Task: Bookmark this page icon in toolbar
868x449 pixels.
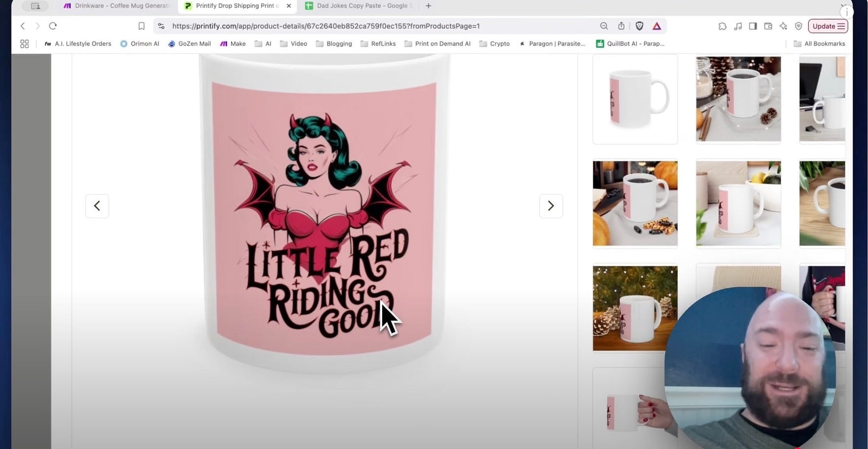Action: pyautogui.click(x=141, y=26)
